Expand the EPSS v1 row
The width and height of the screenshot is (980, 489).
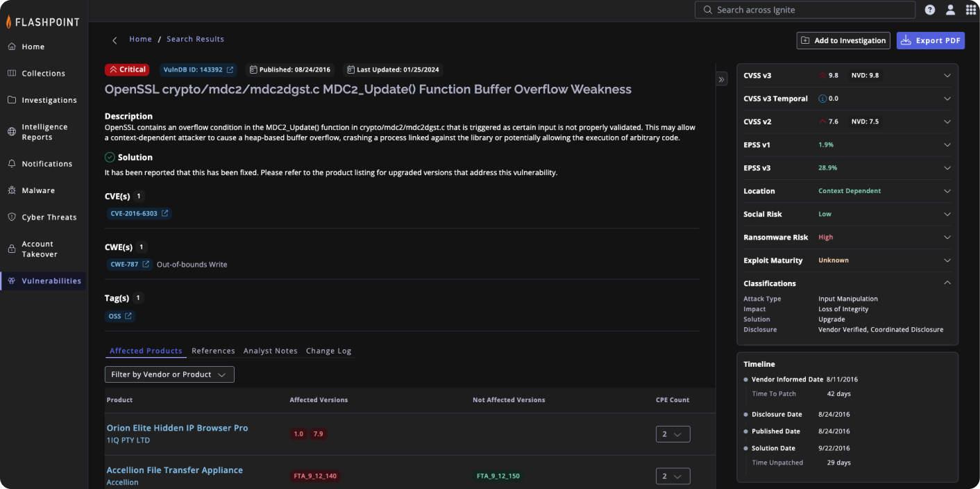pyautogui.click(x=947, y=144)
